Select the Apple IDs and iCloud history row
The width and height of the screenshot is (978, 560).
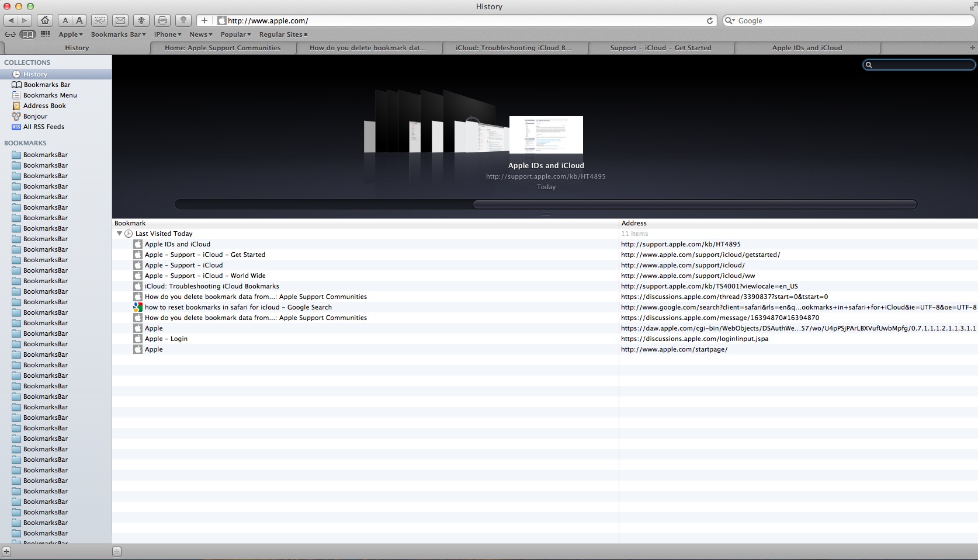tap(545, 244)
